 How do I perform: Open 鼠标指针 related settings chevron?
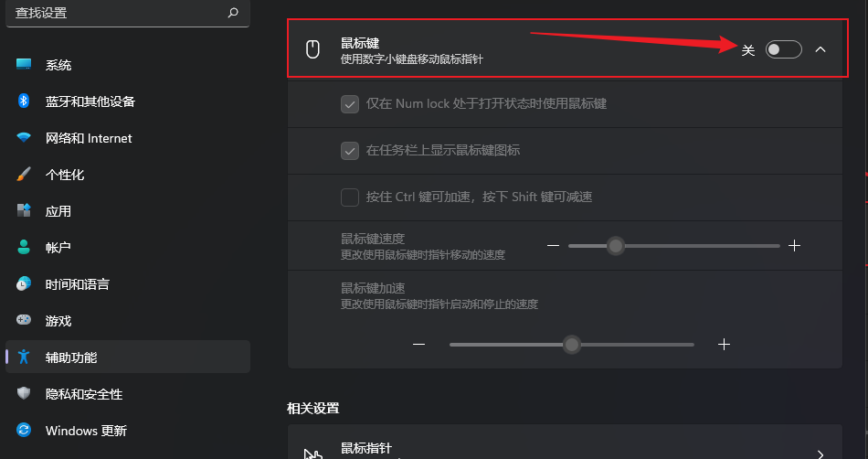point(820,454)
